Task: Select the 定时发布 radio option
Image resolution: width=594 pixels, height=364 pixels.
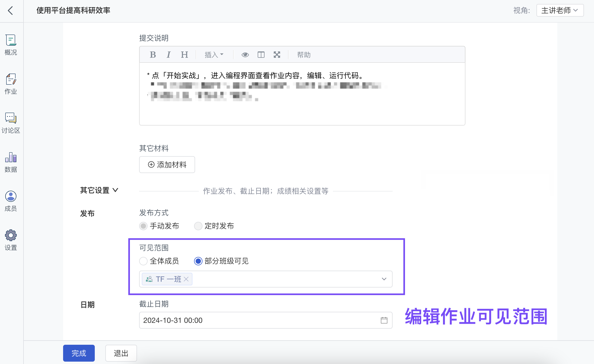Action: click(198, 226)
